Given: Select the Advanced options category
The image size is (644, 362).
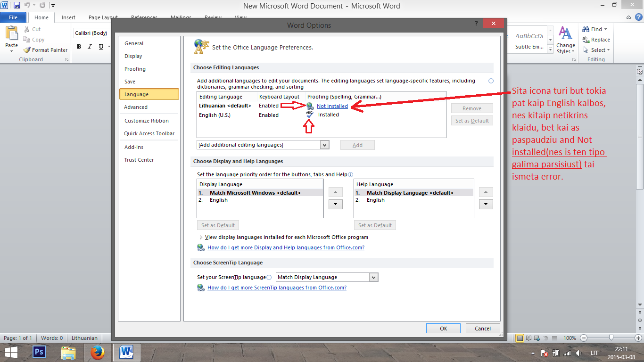Looking at the screenshot, I should point(149,107).
